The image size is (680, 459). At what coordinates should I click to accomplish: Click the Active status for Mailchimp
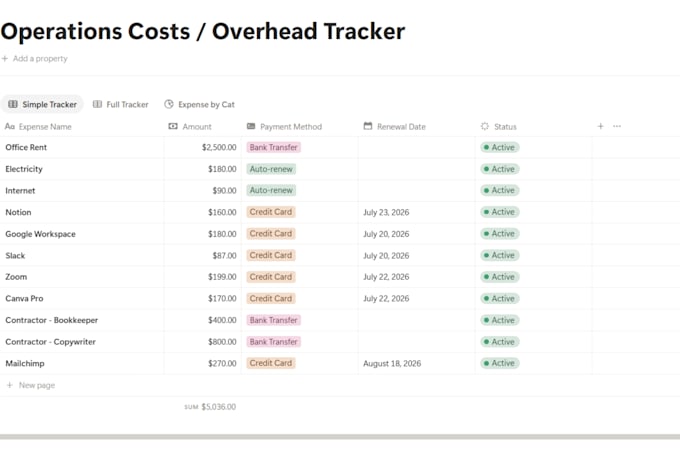tap(500, 363)
